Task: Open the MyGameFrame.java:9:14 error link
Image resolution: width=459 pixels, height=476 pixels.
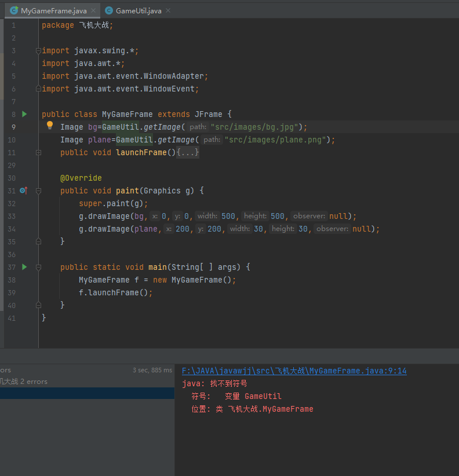Action: click(294, 371)
